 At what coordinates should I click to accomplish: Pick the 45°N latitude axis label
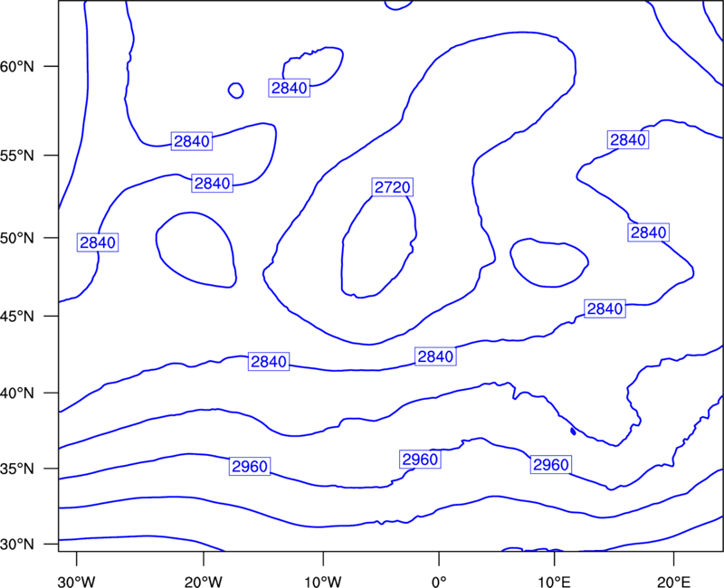click(x=17, y=316)
